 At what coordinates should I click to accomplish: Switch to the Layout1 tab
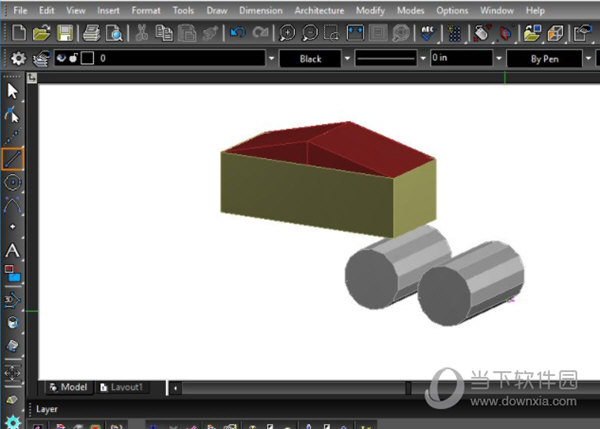(124, 387)
